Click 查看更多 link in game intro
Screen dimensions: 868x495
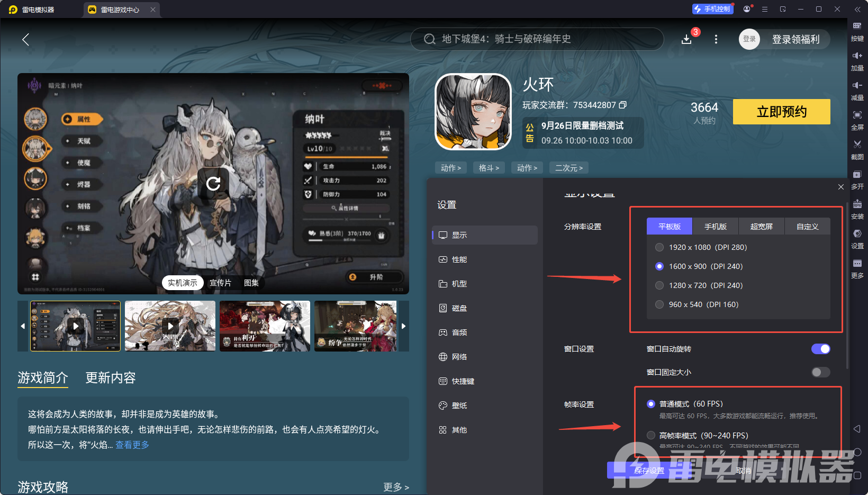[x=132, y=445]
